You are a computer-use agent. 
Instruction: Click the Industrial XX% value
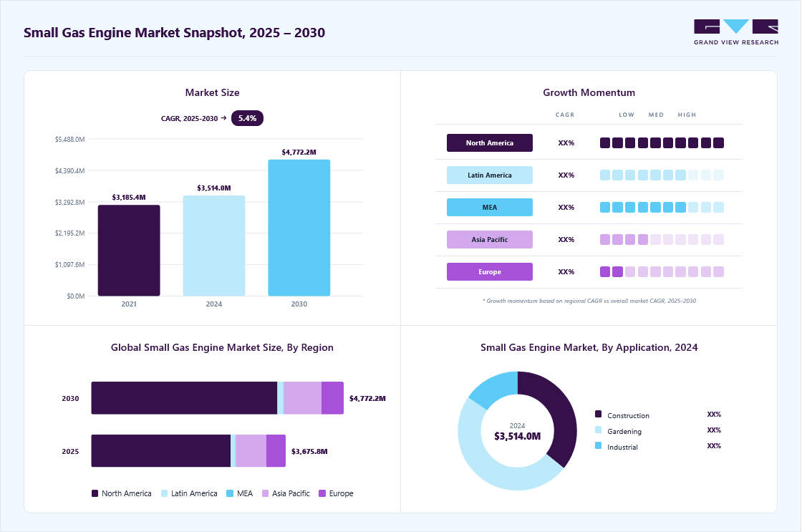714,446
